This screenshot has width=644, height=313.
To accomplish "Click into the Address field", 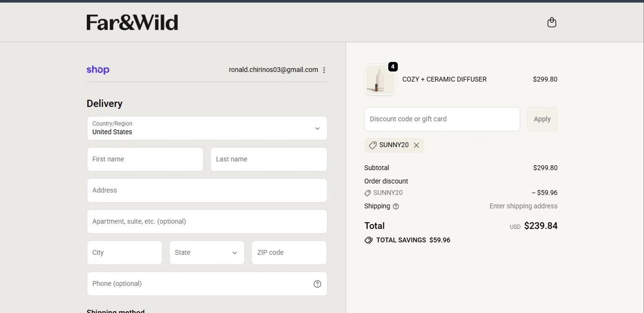I will 207,190.
